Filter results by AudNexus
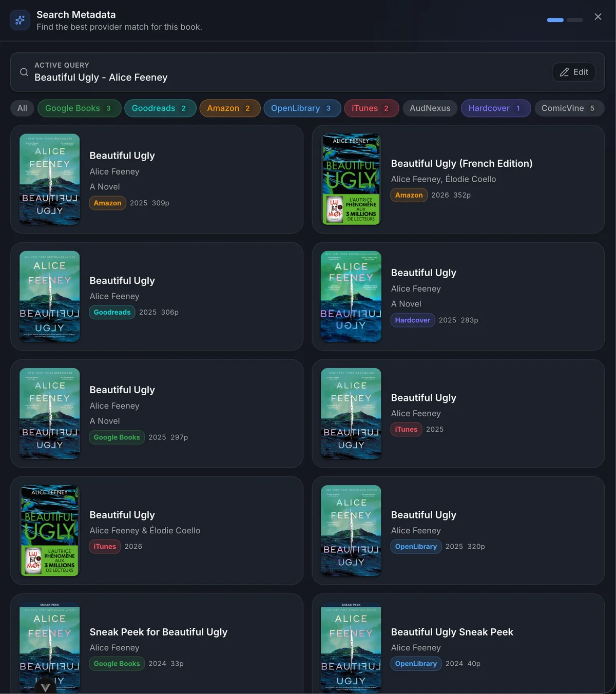This screenshot has width=616, height=694. pos(430,108)
